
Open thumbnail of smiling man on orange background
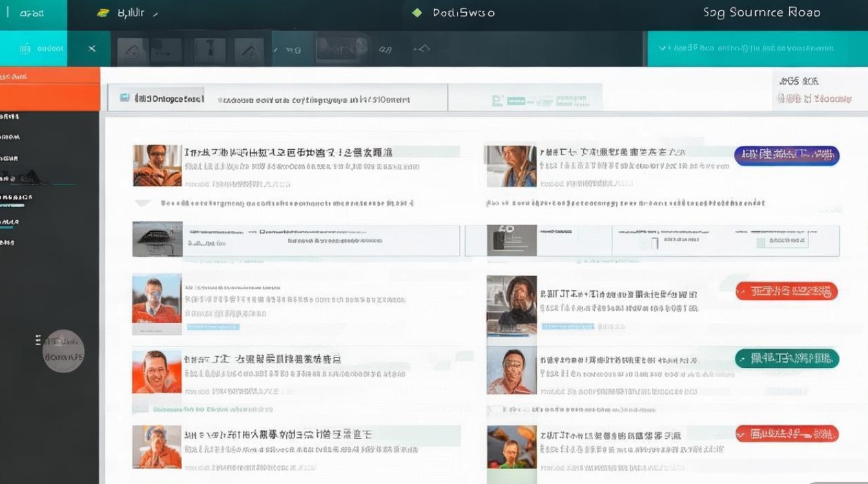(157, 372)
